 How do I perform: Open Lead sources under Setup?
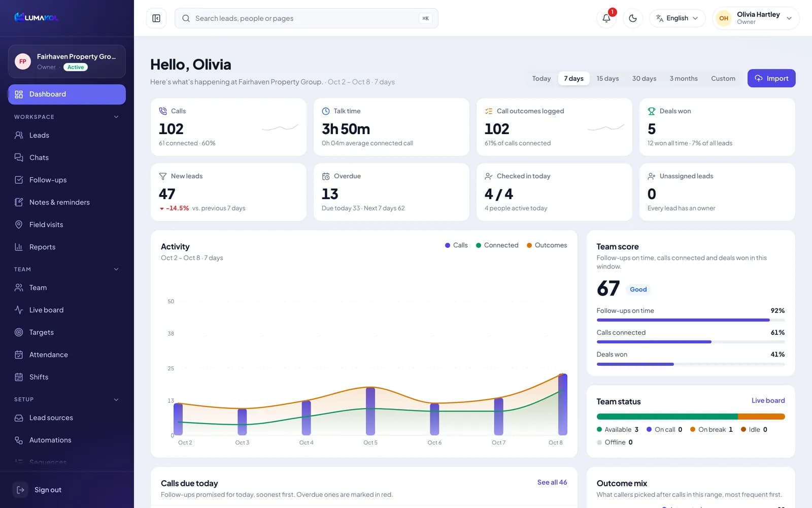click(67, 418)
